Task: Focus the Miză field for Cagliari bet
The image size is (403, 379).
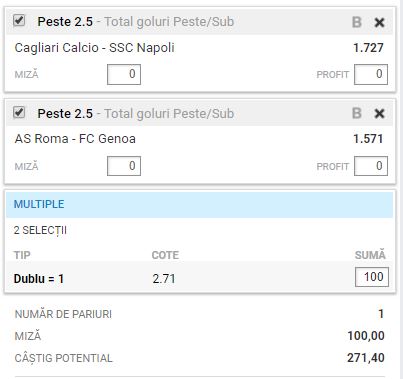Action: 124,75
